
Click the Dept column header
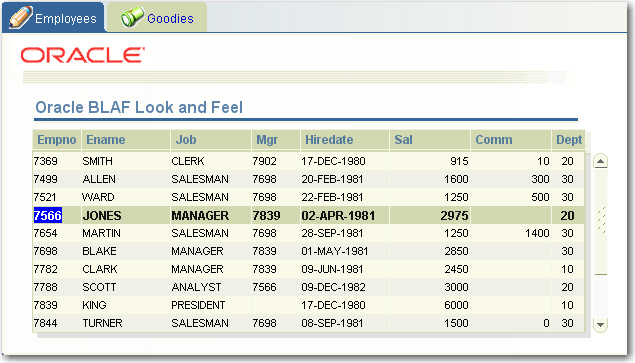[x=568, y=140]
